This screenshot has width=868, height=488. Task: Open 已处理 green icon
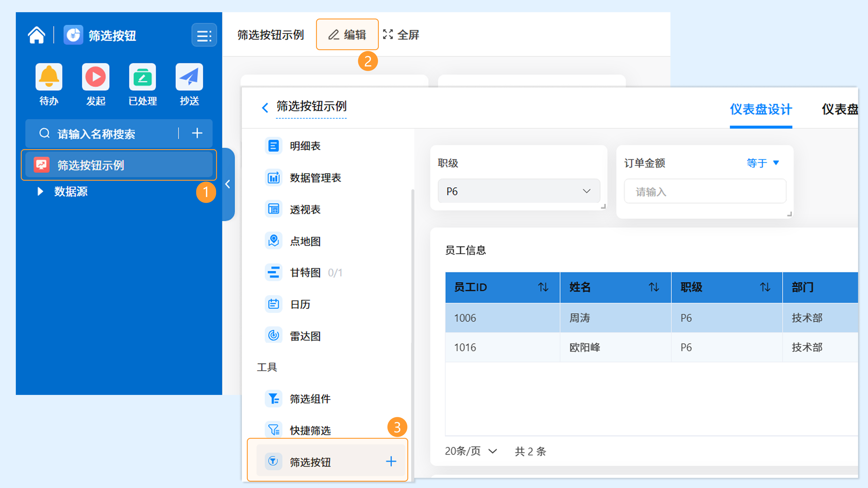point(143,77)
